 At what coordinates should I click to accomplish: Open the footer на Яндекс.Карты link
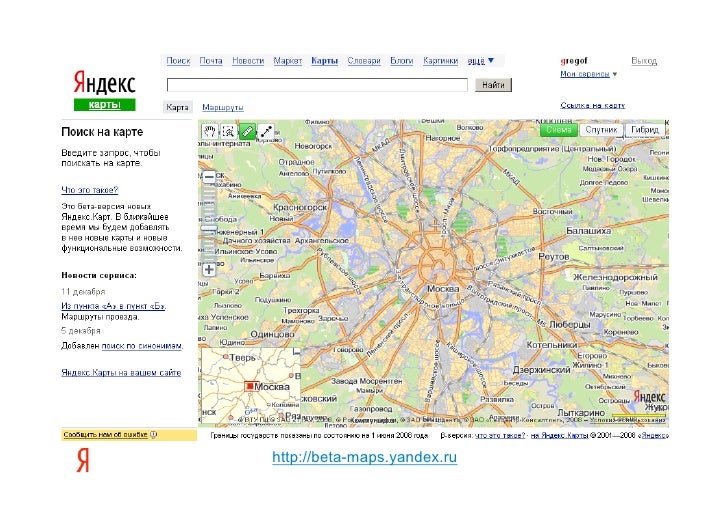pyautogui.click(x=559, y=436)
